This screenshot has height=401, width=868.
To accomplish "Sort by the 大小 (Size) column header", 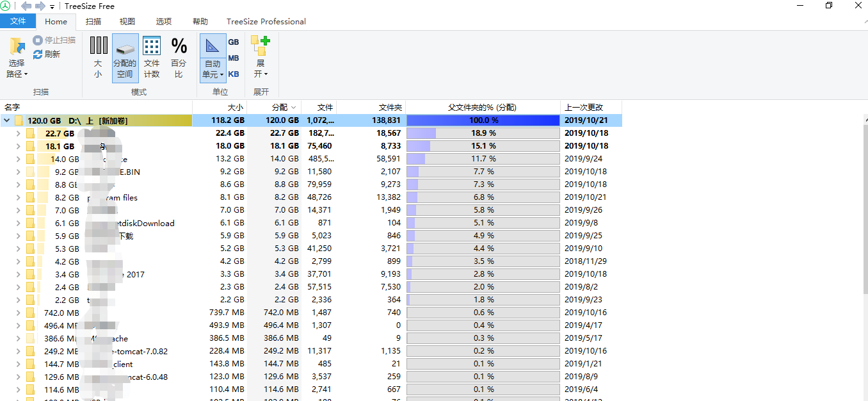I will pos(220,107).
